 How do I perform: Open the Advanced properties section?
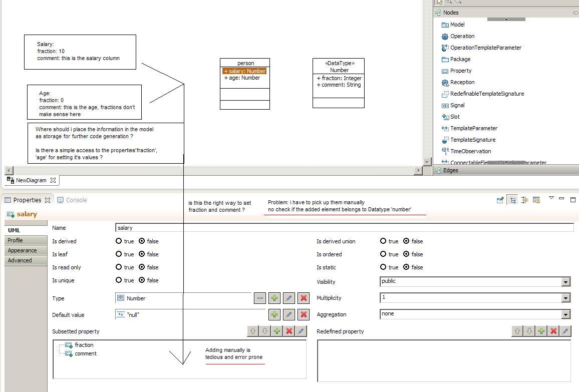26,260
